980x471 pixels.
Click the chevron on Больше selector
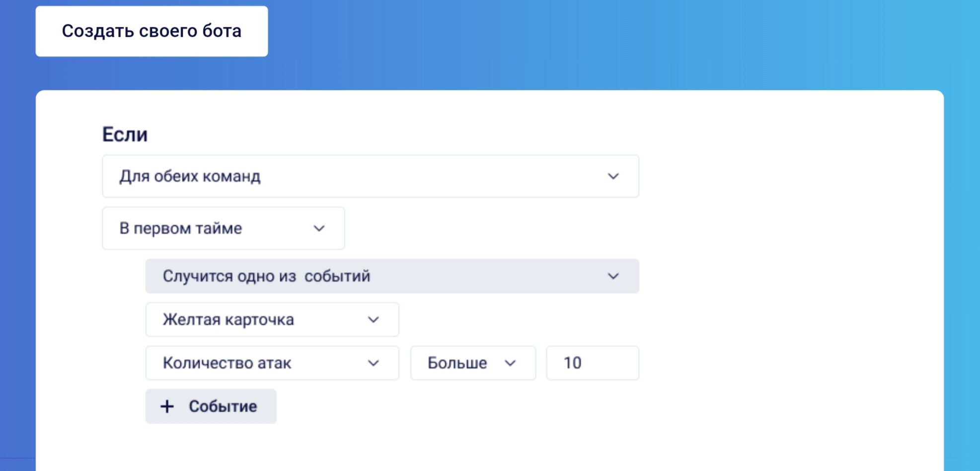coord(511,363)
